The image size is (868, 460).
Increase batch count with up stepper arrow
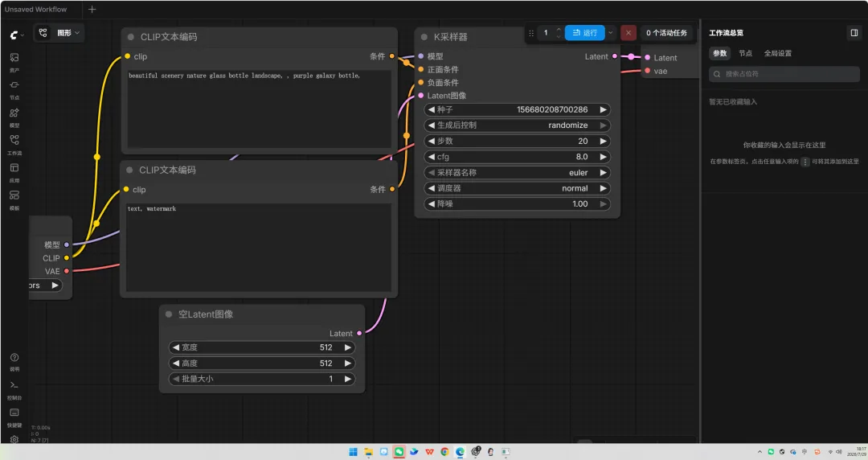[558, 30]
